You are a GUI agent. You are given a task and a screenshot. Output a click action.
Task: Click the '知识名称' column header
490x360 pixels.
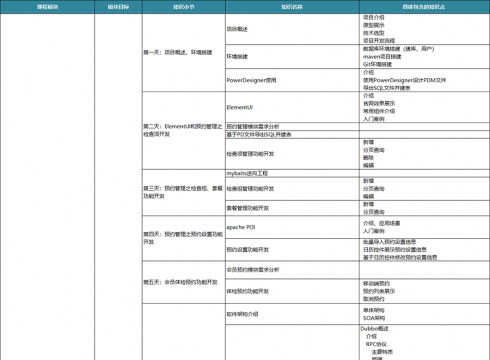pyautogui.click(x=292, y=7)
